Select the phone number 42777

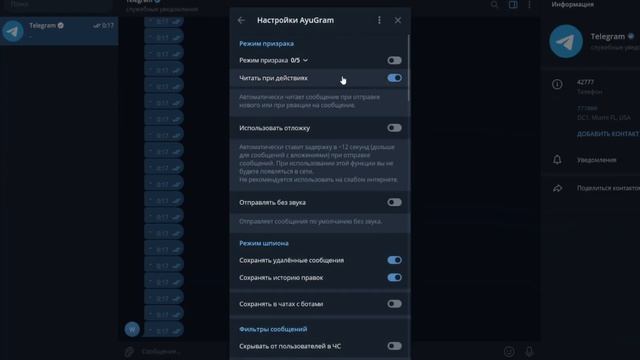[585, 82]
